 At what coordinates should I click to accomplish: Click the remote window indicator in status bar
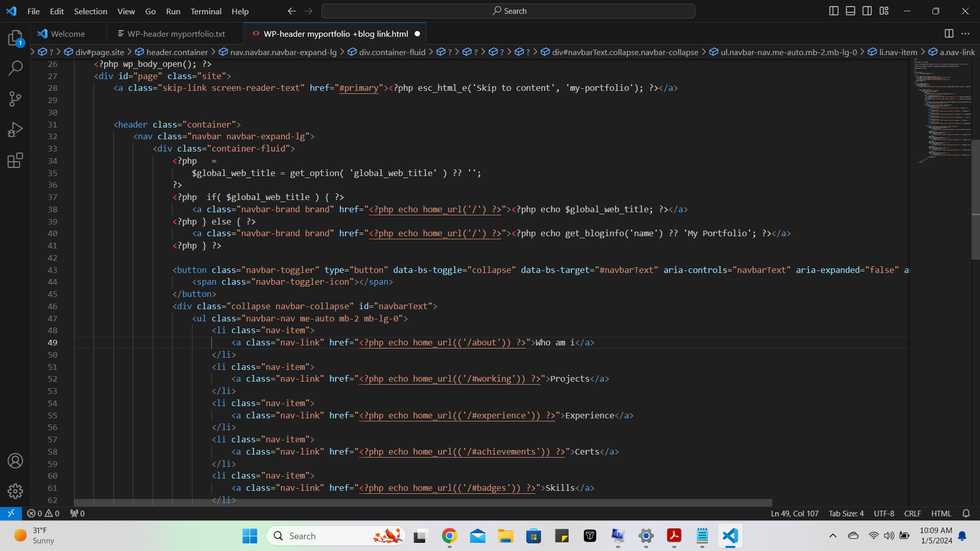pyautogui.click(x=11, y=513)
